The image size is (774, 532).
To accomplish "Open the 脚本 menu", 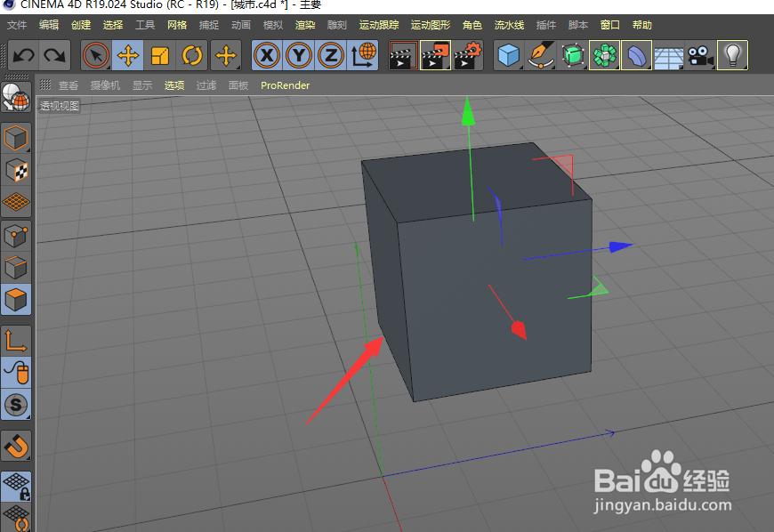I will point(578,25).
